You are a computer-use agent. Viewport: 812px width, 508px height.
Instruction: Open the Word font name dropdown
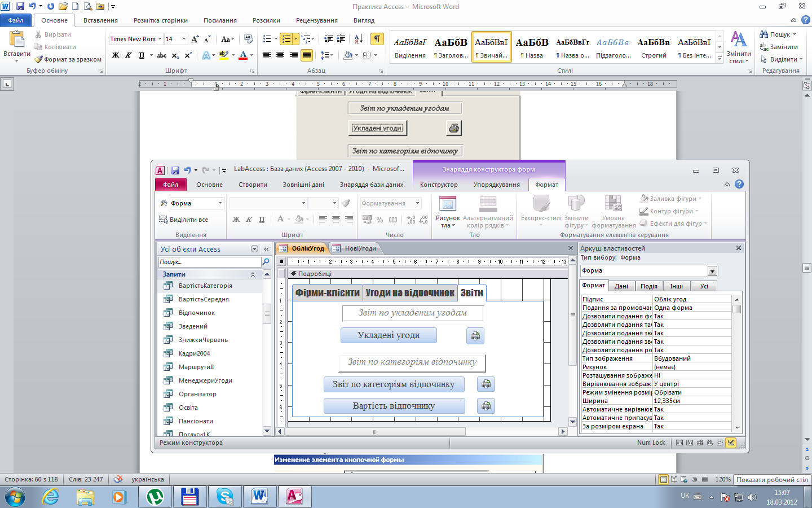[160, 39]
